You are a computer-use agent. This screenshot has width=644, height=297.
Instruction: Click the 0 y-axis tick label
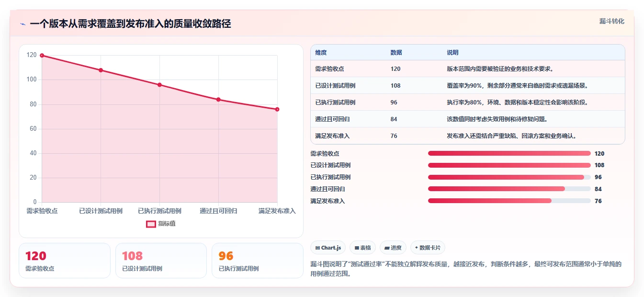tap(35, 202)
